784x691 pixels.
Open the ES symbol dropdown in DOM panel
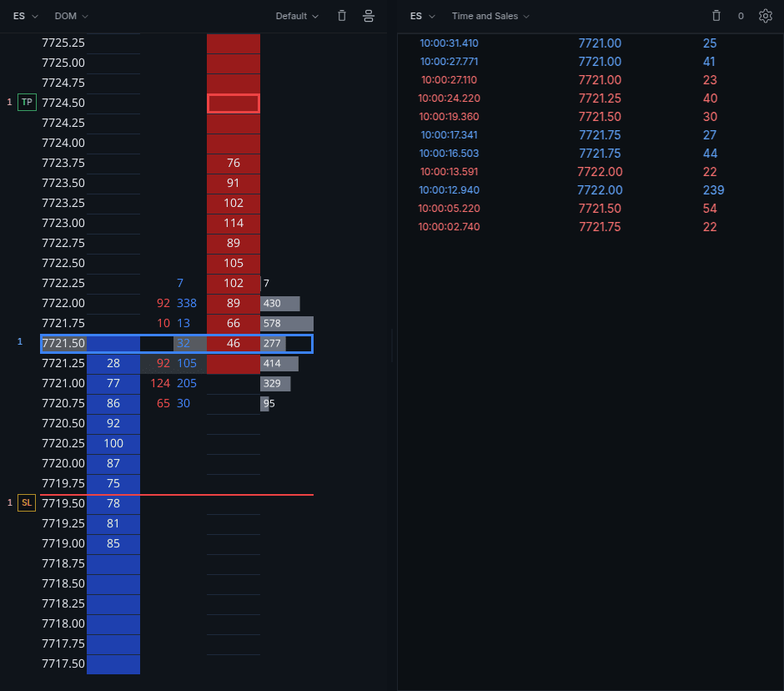(x=25, y=16)
